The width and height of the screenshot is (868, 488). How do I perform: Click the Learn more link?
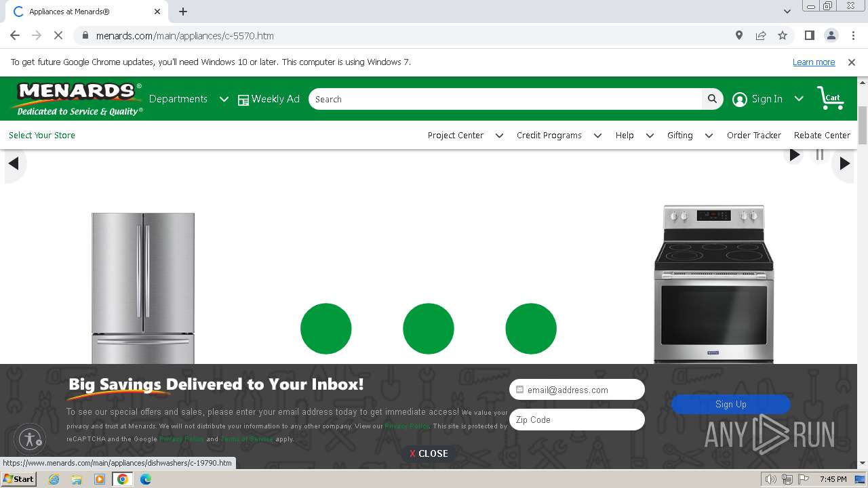[814, 62]
